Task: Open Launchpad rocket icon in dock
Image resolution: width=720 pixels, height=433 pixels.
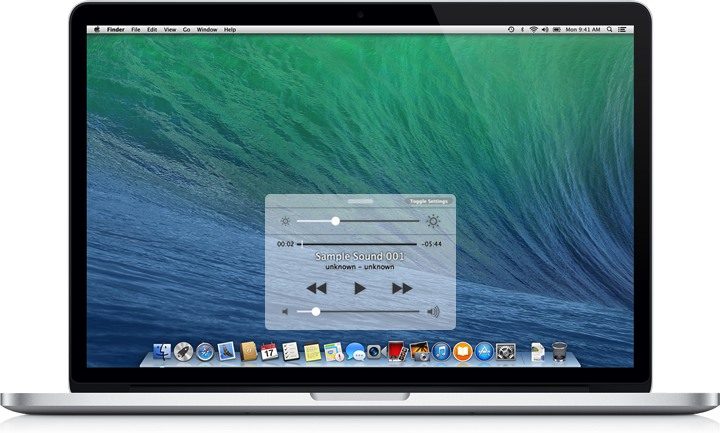Action: [183, 352]
